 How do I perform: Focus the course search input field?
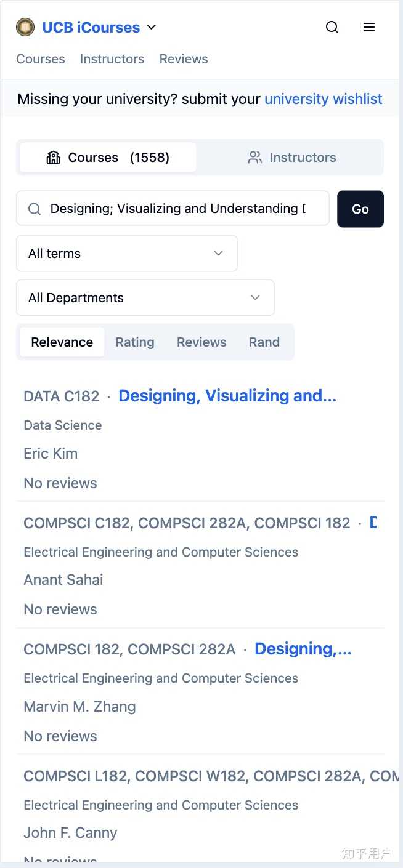pyautogui.click(x=173, y=209)
